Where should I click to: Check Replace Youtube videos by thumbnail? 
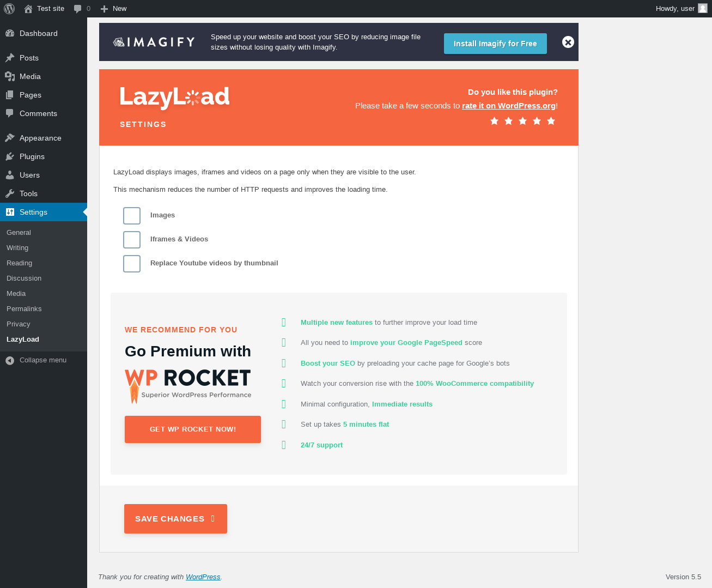(x=132, y=264)
